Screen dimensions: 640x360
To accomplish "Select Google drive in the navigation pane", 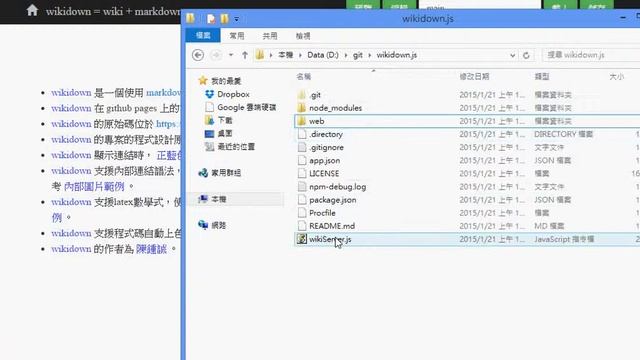I will (x=246, y=107).
